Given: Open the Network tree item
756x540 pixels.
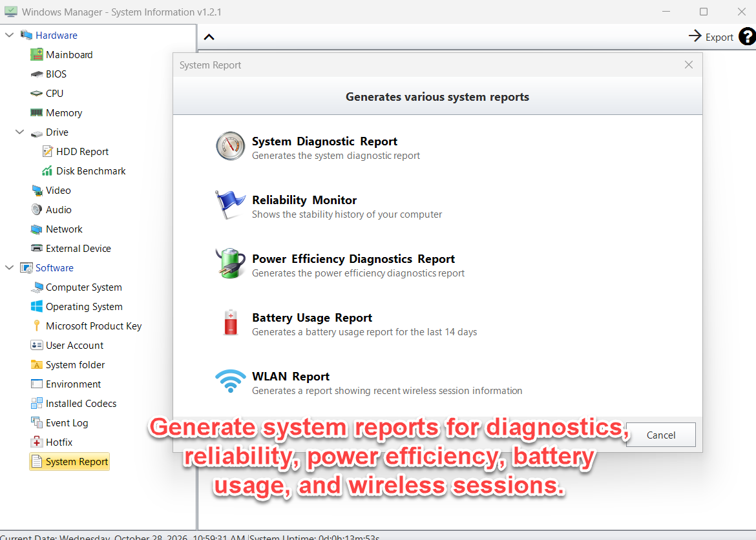Looking at the screenshot, I should pyautogui.click(x=64, y=229).
